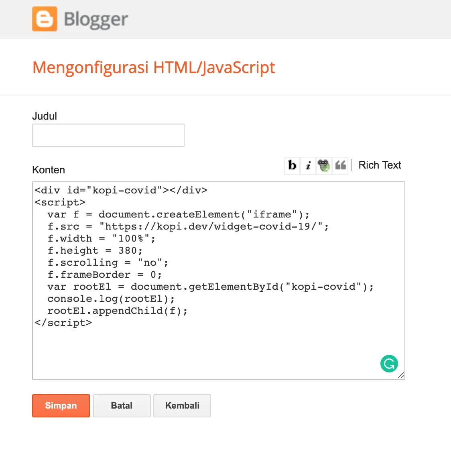The height and width of the screenshot is (476, 451).
Task: Click the orange Blogger logo icon
Action: (45, 19)
